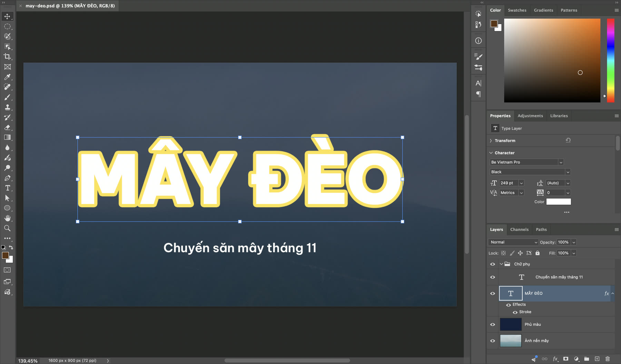Select the Eraser tool
621x364 pixels.
pyautogui.click(x=7, y=128)
